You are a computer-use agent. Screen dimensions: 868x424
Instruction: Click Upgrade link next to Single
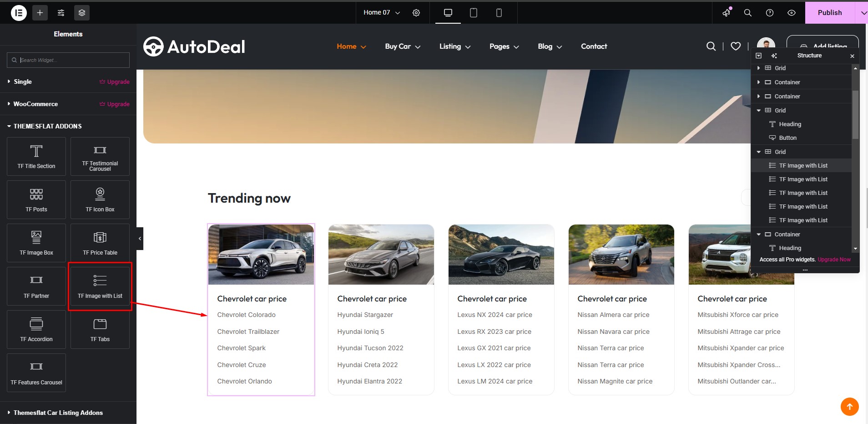click(x=115, y=82)
